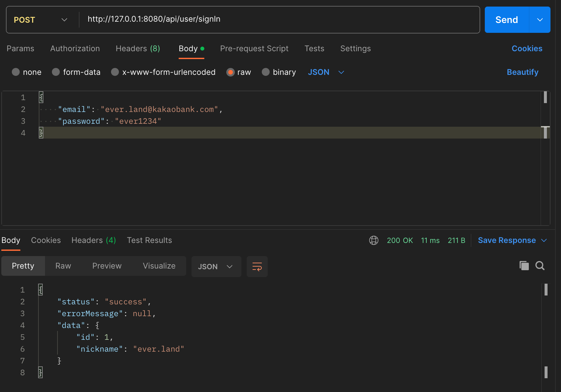View the Test Results tab
This screenshot has width=561, height=392.
(x=149, y=240)
